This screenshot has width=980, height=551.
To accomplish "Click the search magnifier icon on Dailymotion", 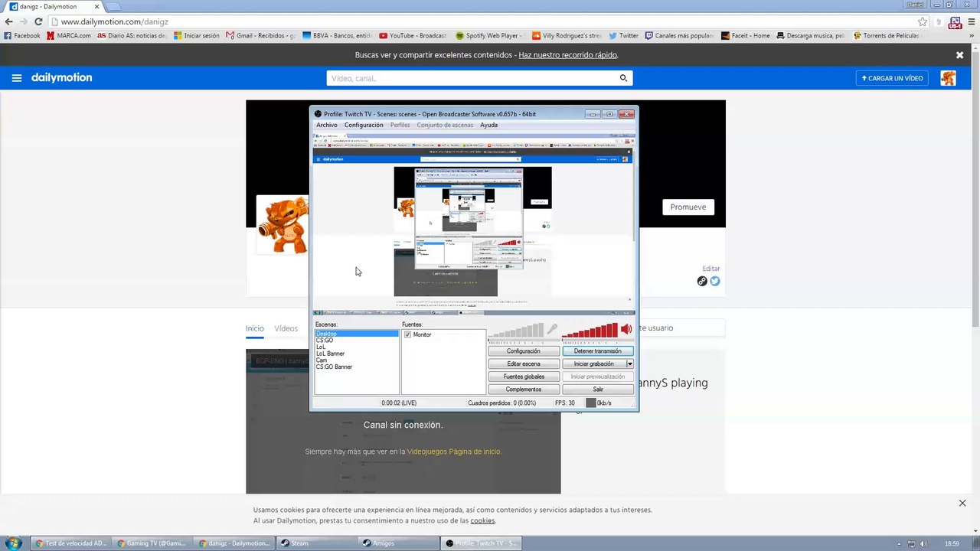I will coord(623,78).
